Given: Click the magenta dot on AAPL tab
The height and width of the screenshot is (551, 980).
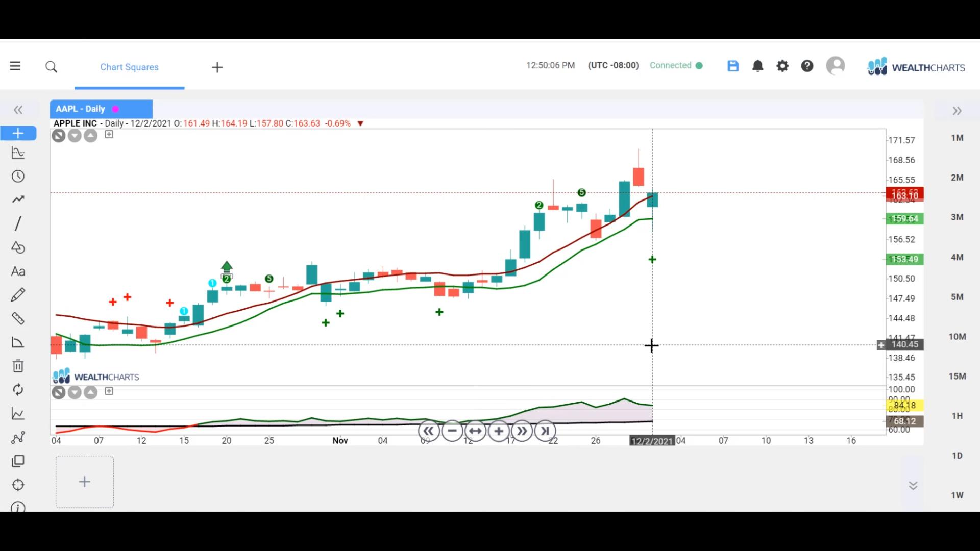Looking at the screenshot, I should [x=116, y=109].
